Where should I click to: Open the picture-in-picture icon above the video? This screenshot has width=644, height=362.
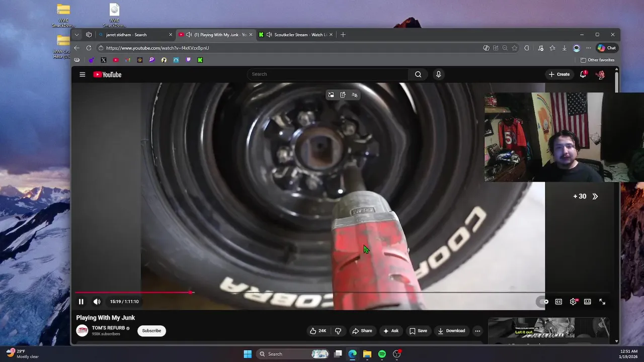click(331, 95)
